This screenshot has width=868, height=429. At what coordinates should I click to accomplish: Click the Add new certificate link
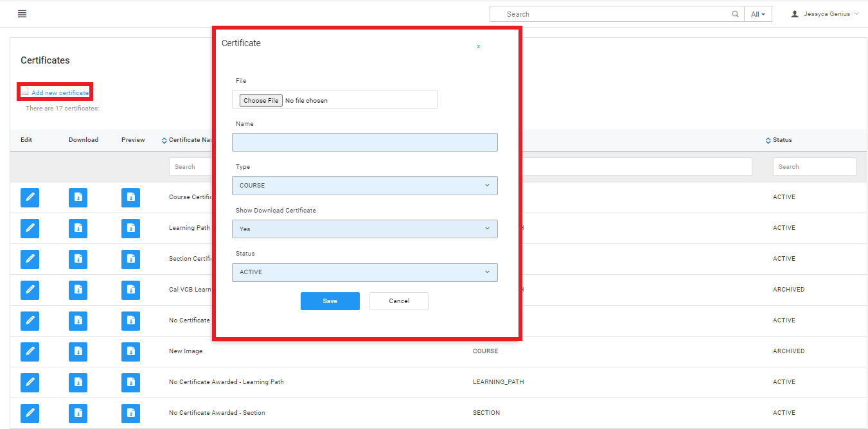pos(60,93)
